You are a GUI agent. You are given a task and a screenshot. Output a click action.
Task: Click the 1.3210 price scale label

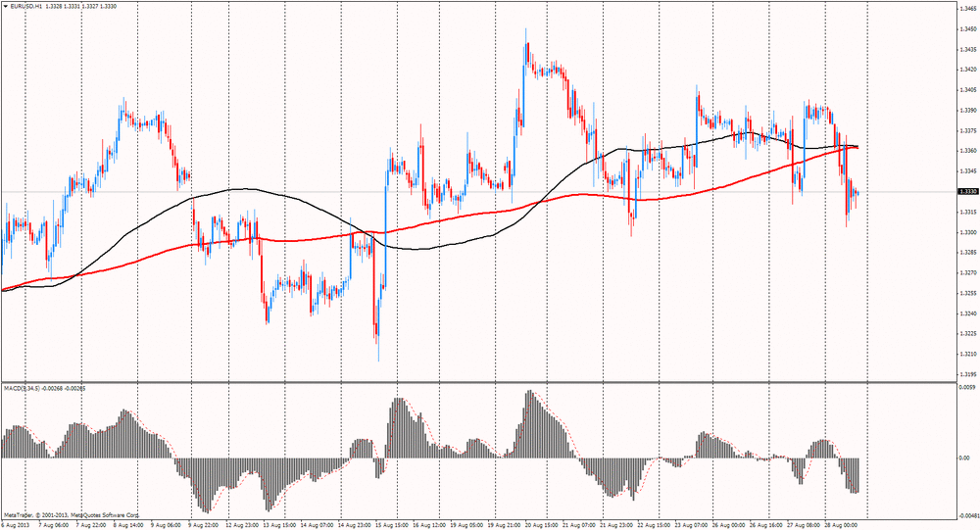pos(968,354)
